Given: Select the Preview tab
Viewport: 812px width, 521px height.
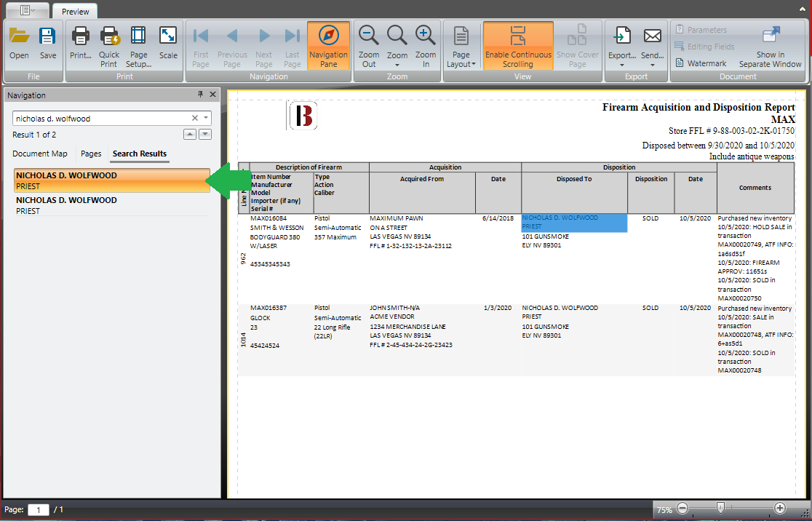Looking at the screenshot, I should pos(75,12).
